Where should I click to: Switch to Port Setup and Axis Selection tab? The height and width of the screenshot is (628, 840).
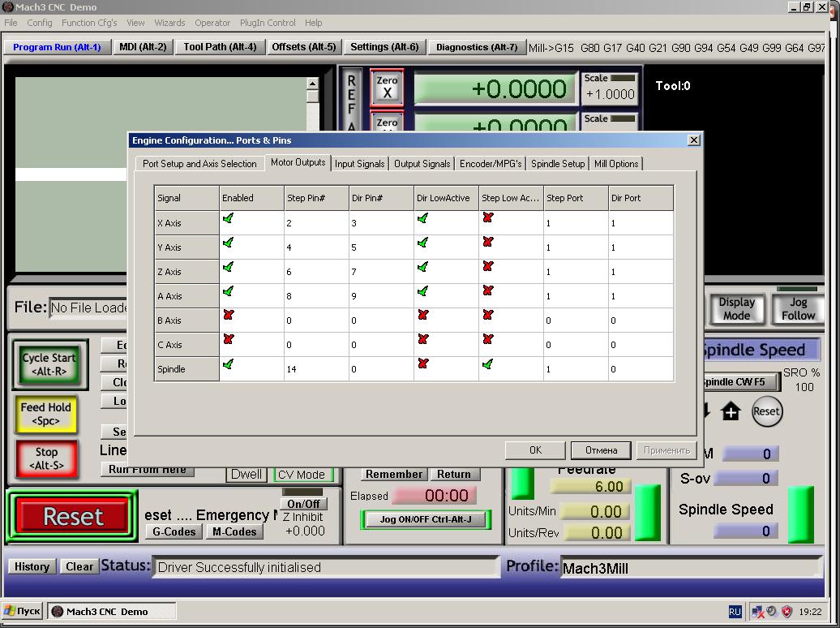point(199,164)
